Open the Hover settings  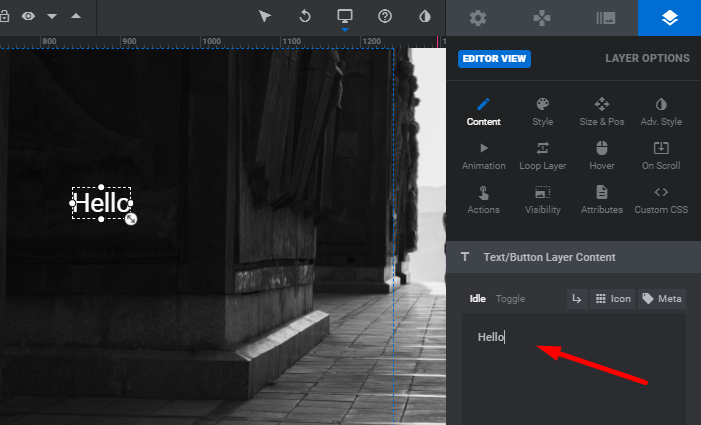602,155
